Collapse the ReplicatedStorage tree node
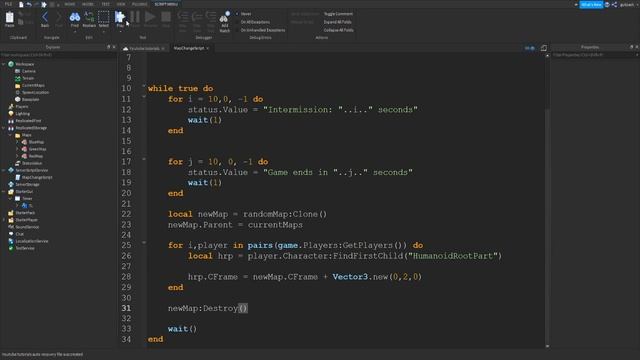The height and width of the screenshot is (360, 640). (x=4, y=128)
